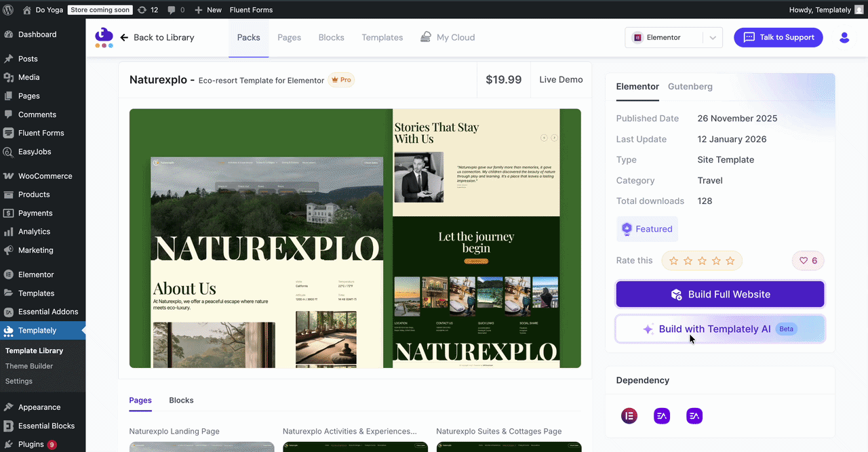Click the Essential Addons dependency icon

click(662, 415)
